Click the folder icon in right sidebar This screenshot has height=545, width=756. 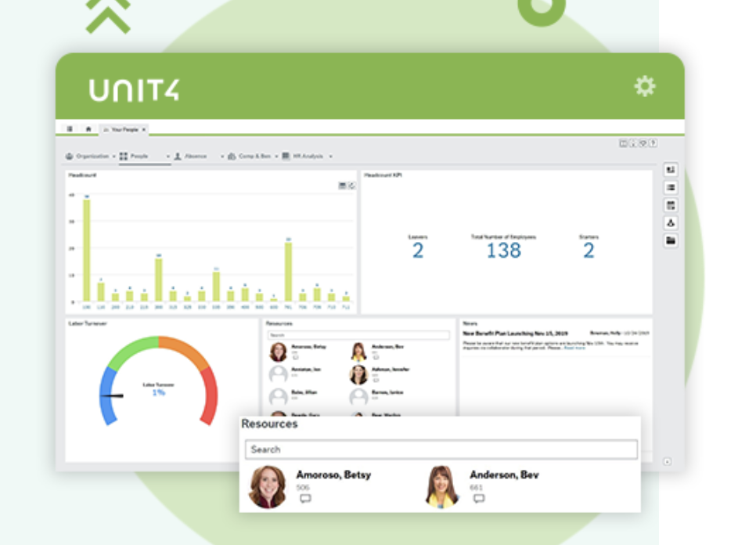click(x=671, y=240)
